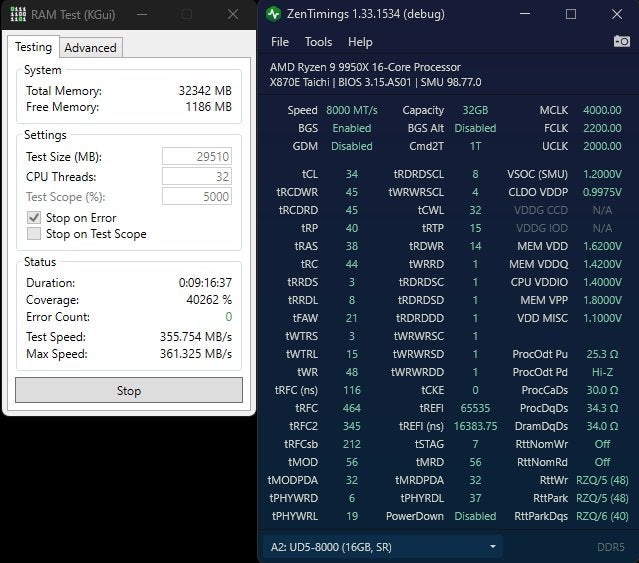Click the tRFC value 464

pyautogui.click(x=352, y=408)
